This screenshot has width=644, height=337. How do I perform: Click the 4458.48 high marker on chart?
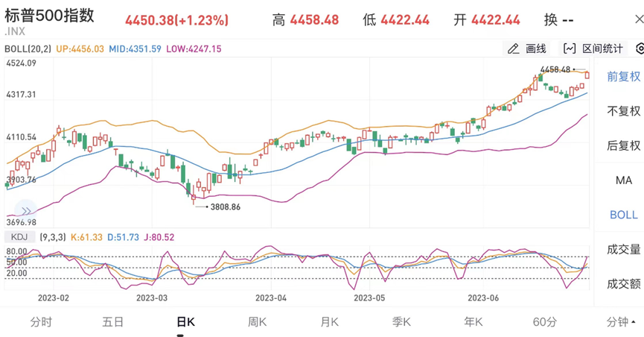[x=555, y=69]
